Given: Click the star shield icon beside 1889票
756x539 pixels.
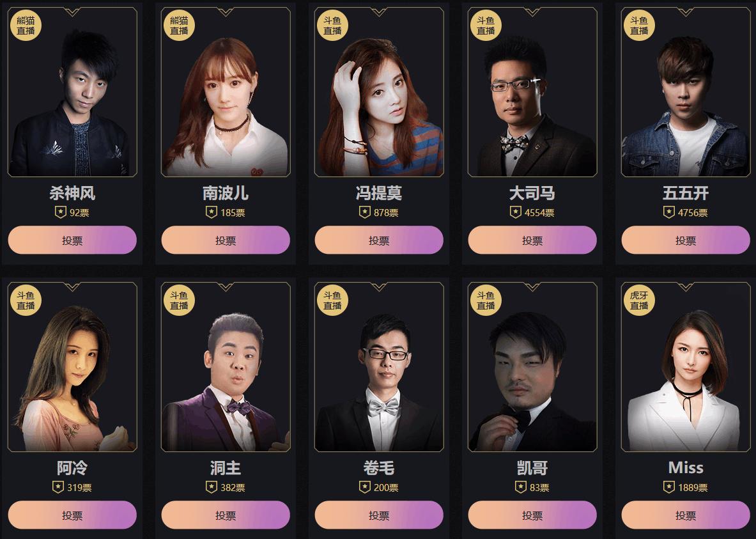Looking at the screenshot, I should pyautogui.click(x=668, y=487).
